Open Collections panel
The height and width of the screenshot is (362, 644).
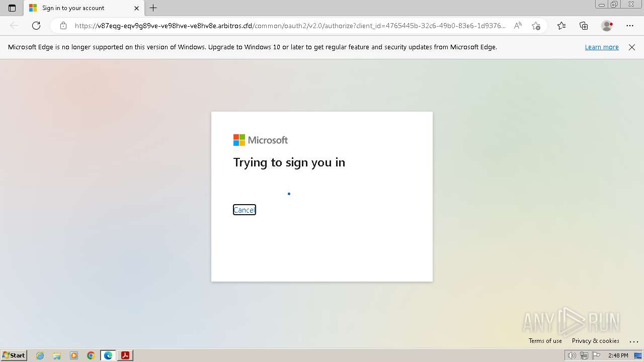pos(584,26)
